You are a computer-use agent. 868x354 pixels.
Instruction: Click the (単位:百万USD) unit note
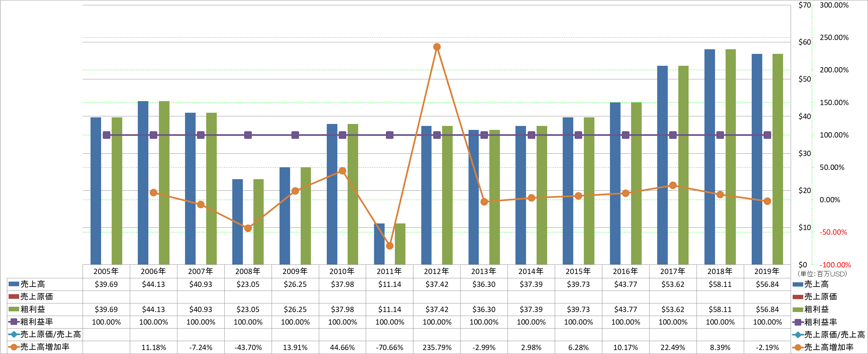[x=822, y=274]
